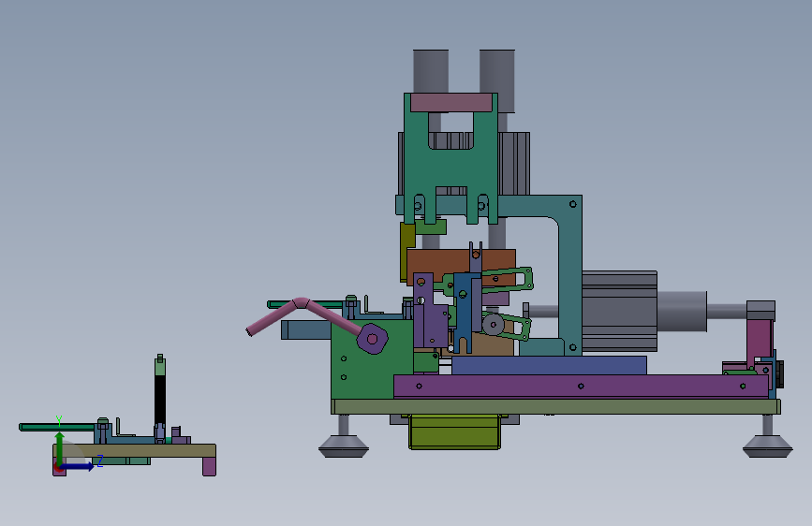Pick the pink cam at the handle's end
Viewport: 812px width, 526px height.
(x=373, y=339)
